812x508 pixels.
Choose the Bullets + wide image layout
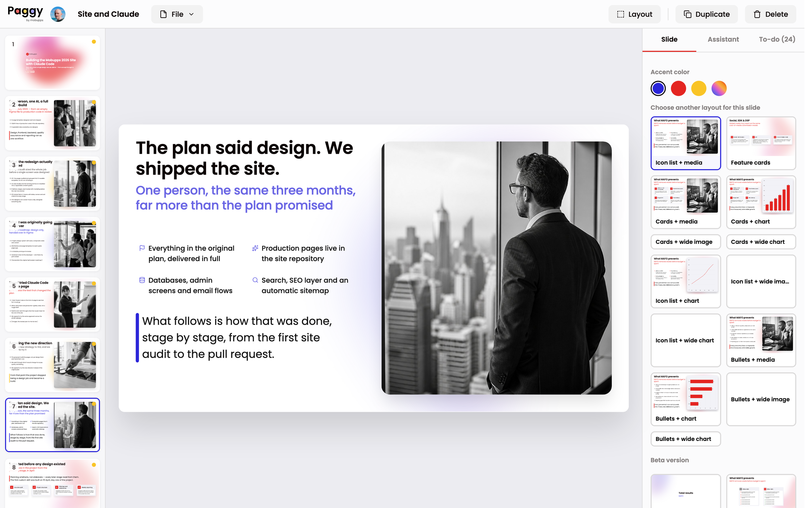(x=761, y=399)
